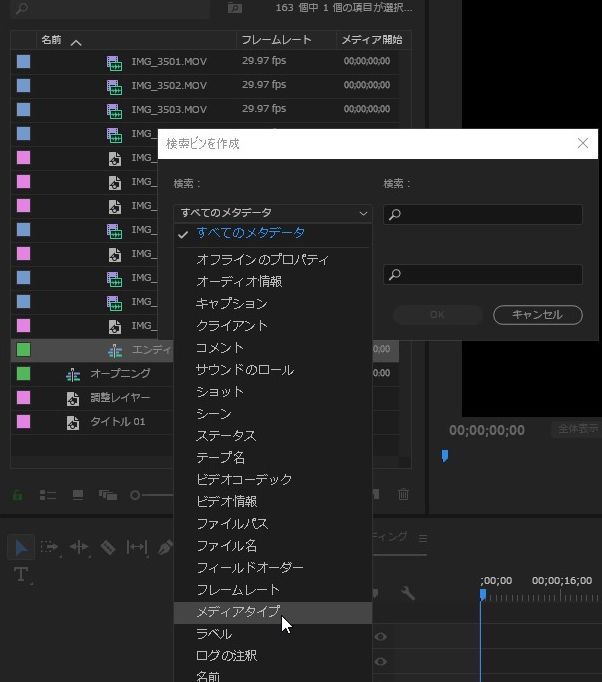Image resolution: width=602 pixels, height=682 pixels.
Task: Open timeline wrench display settings
Action: [408, 593]
